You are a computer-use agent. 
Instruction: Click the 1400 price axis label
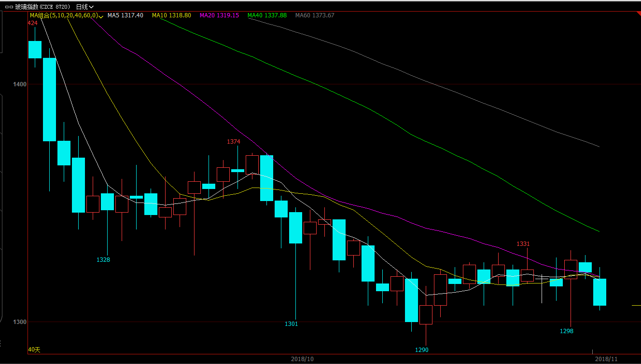20,84
